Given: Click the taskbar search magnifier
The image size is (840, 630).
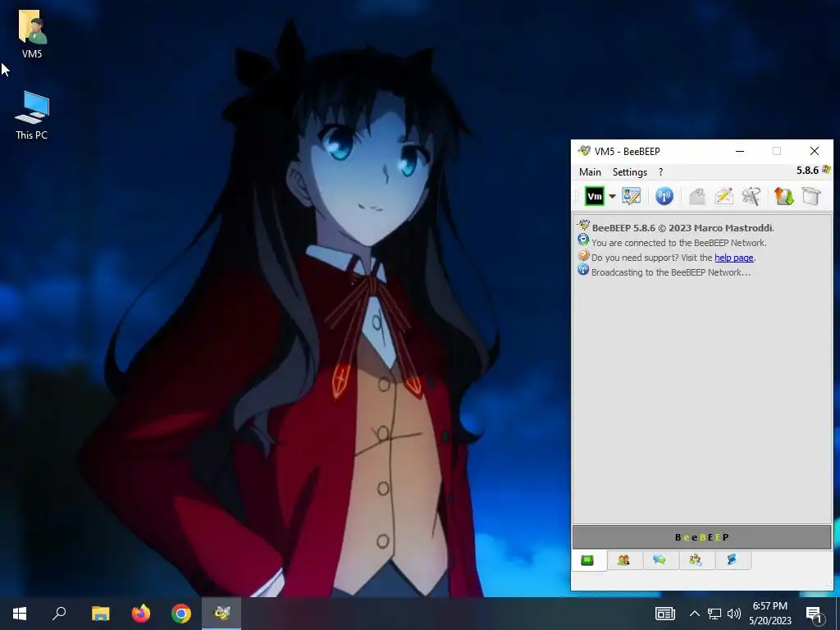Looking at the screenshot, I should pos(59,614).
